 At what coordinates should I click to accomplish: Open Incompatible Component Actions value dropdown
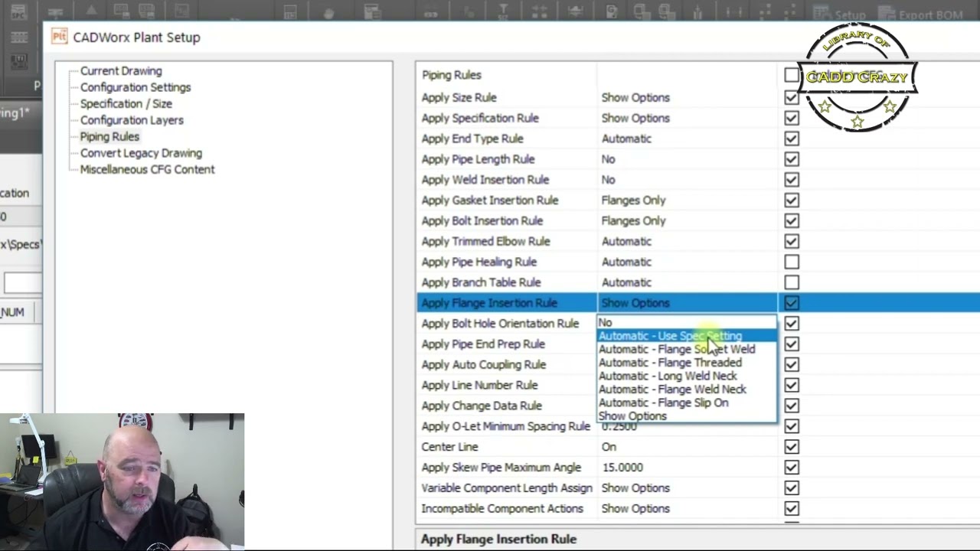pyautogui.click(x=687, y=508)
